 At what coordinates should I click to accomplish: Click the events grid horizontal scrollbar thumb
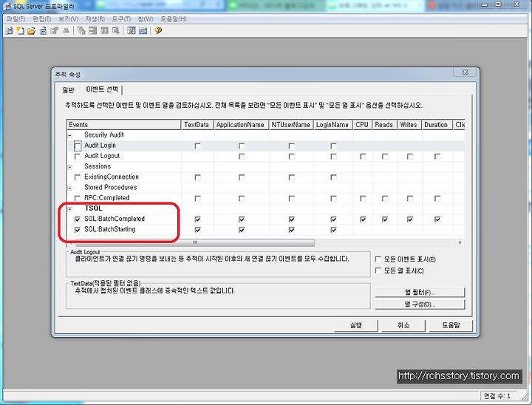195,242
